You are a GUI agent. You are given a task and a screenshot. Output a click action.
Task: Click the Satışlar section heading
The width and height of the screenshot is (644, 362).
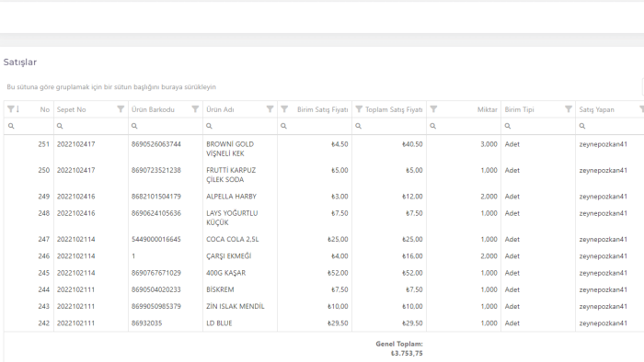pos(20,62)
